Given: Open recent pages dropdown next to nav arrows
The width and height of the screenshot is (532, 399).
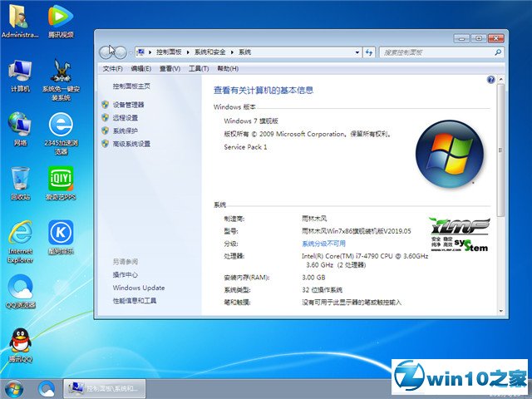Looking at the screenshot, I should [x=131, y=52].
